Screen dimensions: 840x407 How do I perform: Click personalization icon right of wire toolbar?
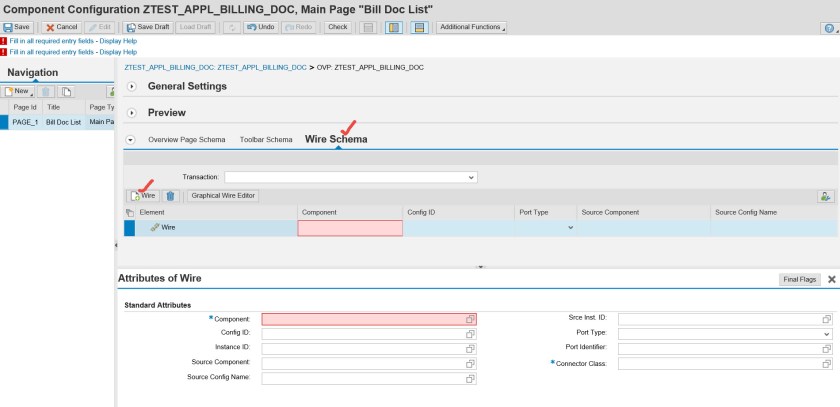[x=826, y=197]
